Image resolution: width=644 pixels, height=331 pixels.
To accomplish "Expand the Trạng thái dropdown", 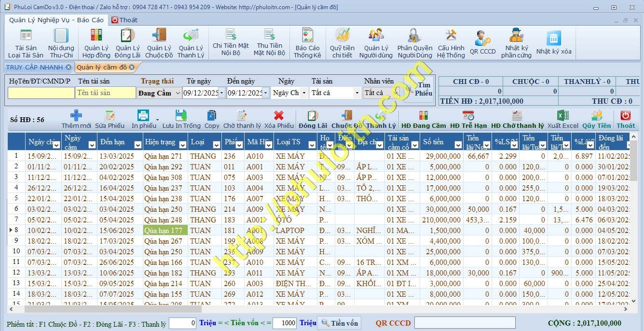I will 178,93.
